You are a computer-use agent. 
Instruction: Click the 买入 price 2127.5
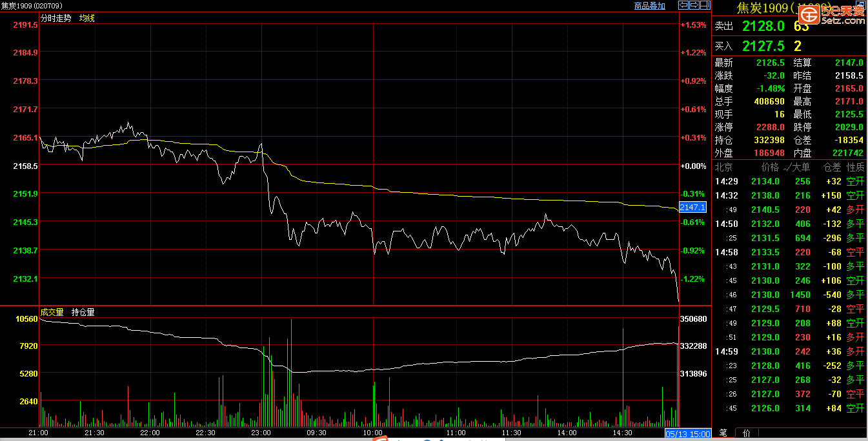[763, 46]
